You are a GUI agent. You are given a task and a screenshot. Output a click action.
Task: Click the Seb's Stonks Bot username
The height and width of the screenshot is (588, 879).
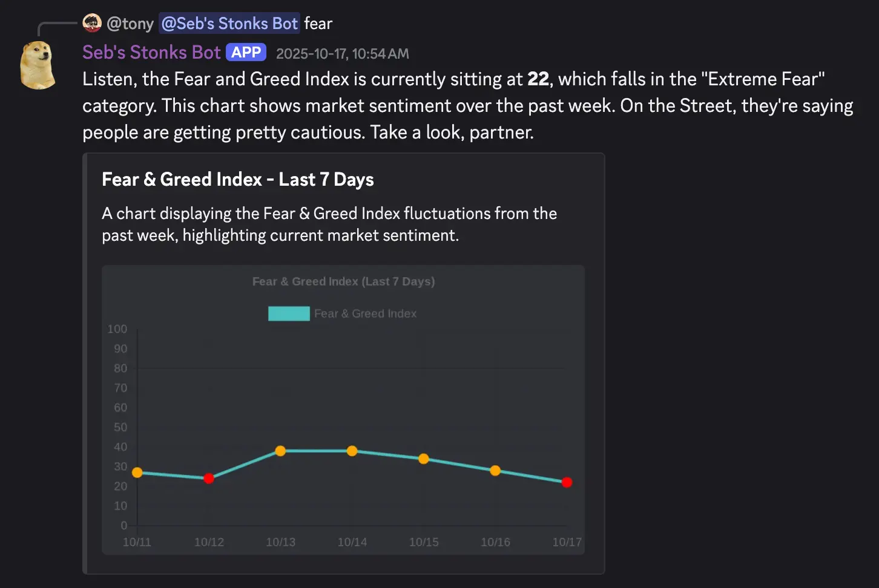click(151, 52)
